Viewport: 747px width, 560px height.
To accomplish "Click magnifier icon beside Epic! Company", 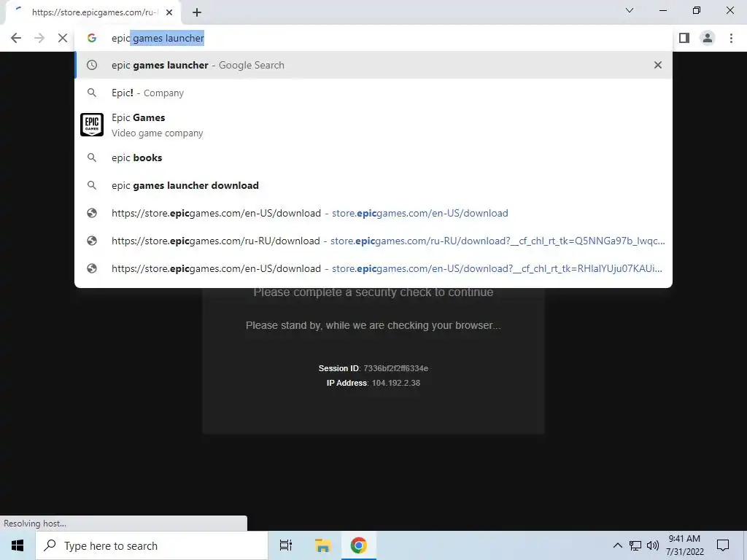I will click(92, 93).
